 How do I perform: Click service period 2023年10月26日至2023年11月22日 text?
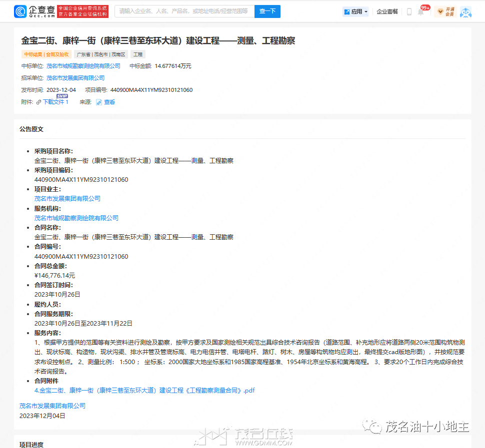tap(83, 324)
